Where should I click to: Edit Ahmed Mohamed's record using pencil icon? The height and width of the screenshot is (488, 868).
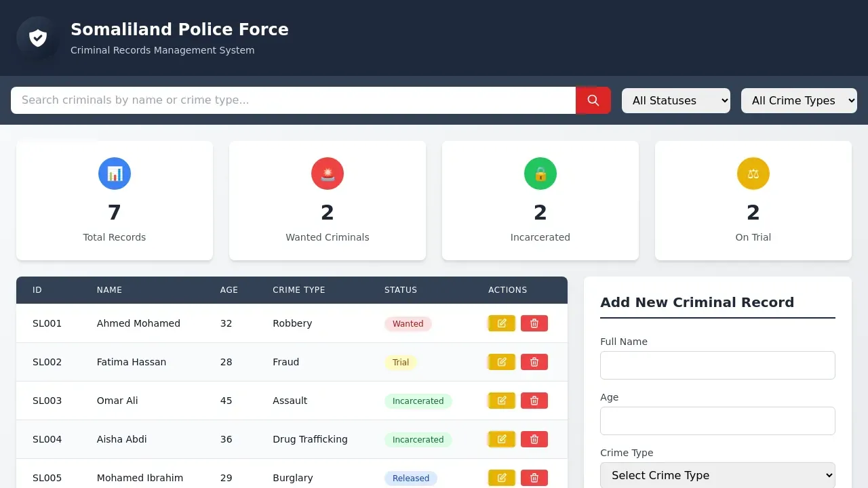coord(501,323)
